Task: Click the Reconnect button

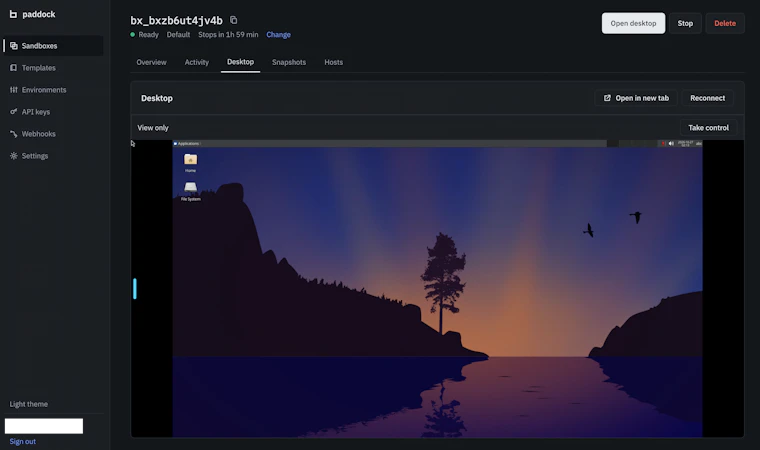Action: click(x=707, y=98)
